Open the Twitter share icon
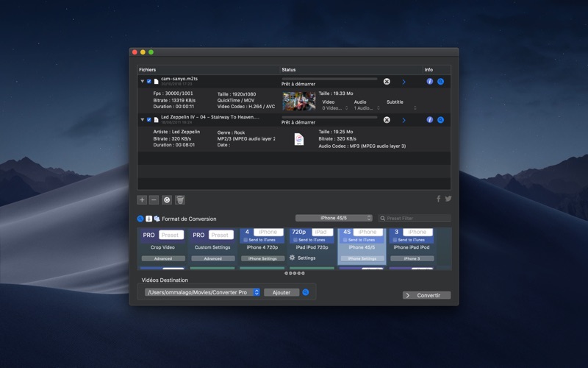588x368 pixels. point(448,199)
